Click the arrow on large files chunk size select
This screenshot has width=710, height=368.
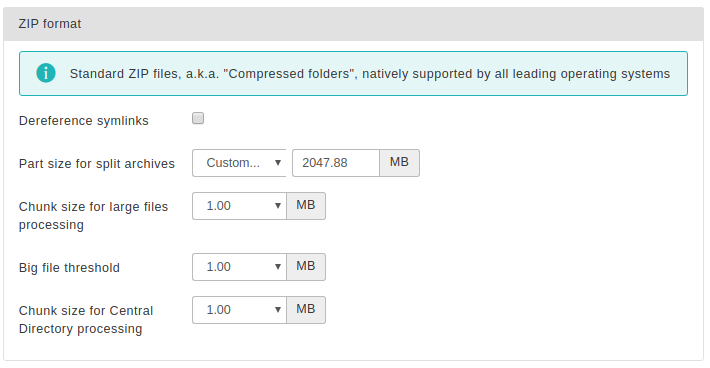(x=278, y=206)
